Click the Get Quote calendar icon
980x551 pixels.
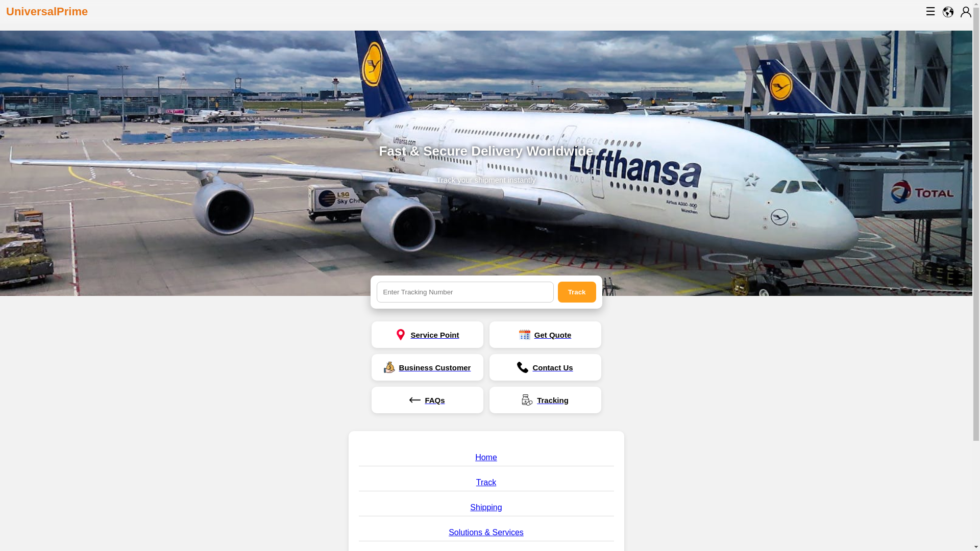[525, 335]
